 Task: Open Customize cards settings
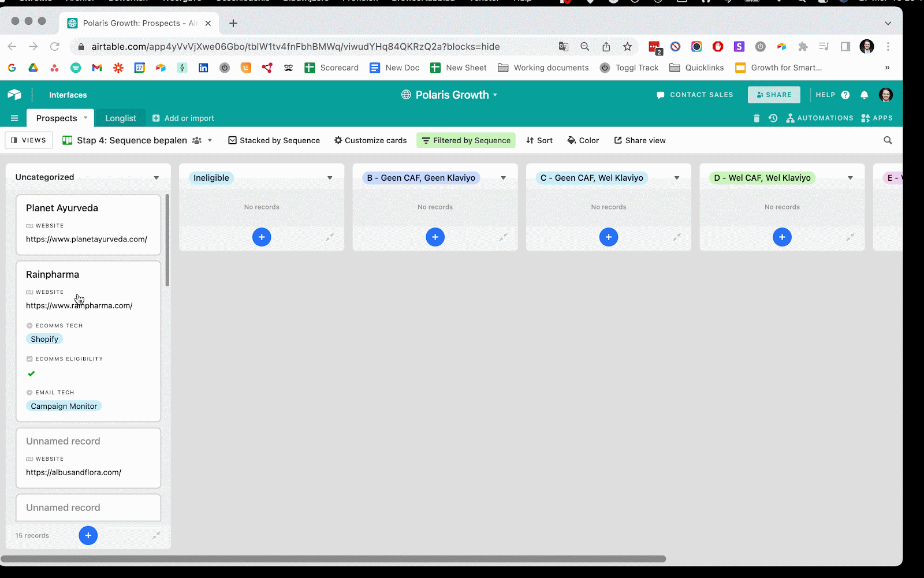click(370, 140)
